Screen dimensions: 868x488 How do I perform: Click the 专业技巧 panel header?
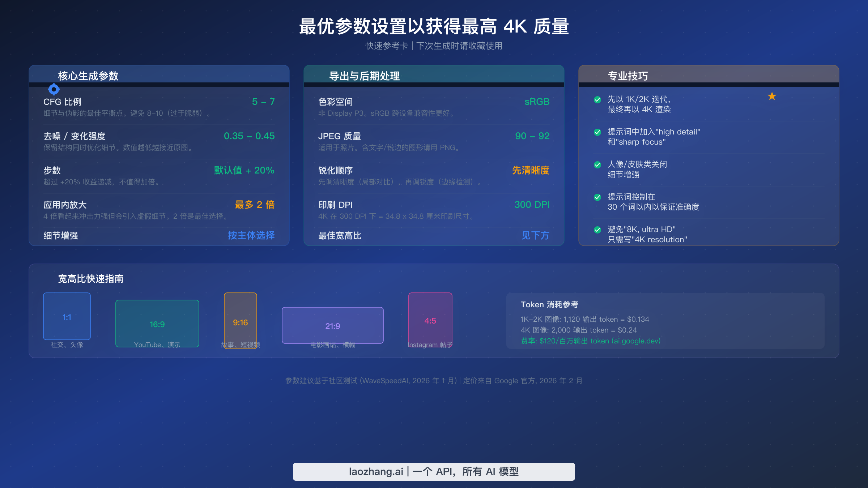coord(627,76)
